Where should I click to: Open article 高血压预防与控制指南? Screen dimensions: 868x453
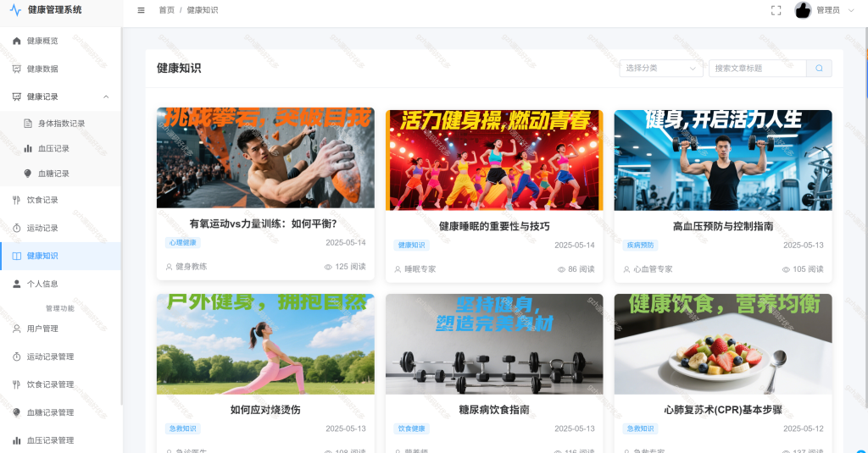pyautogui.click(x=723, y=226)
